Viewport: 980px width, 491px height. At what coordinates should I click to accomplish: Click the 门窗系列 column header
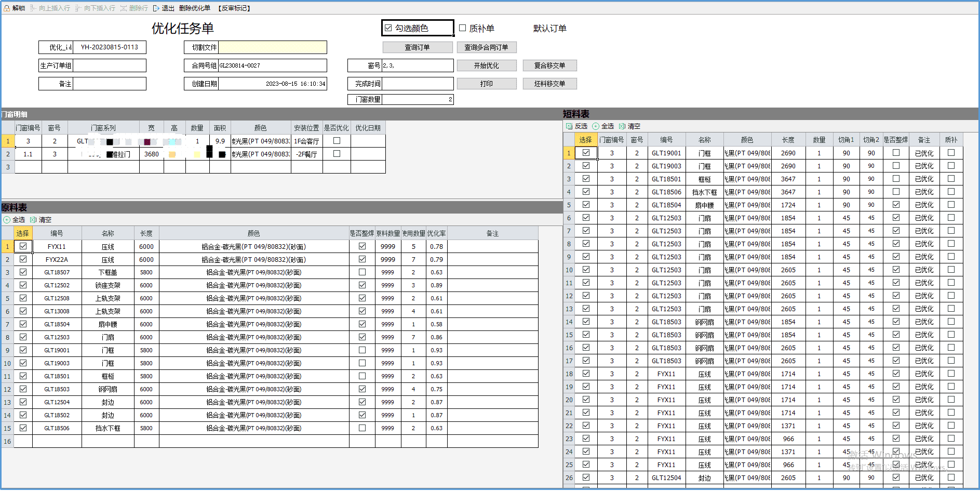pyautogui.click(x=103, y=128)
